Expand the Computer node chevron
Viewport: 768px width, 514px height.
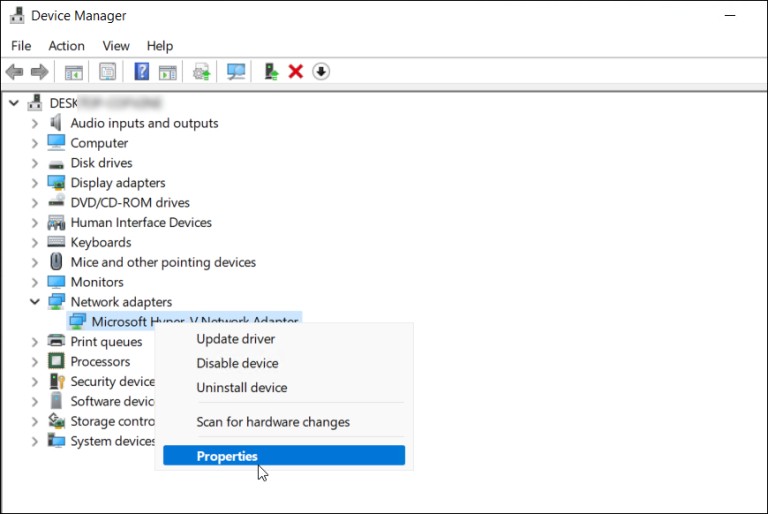(34, 143)
